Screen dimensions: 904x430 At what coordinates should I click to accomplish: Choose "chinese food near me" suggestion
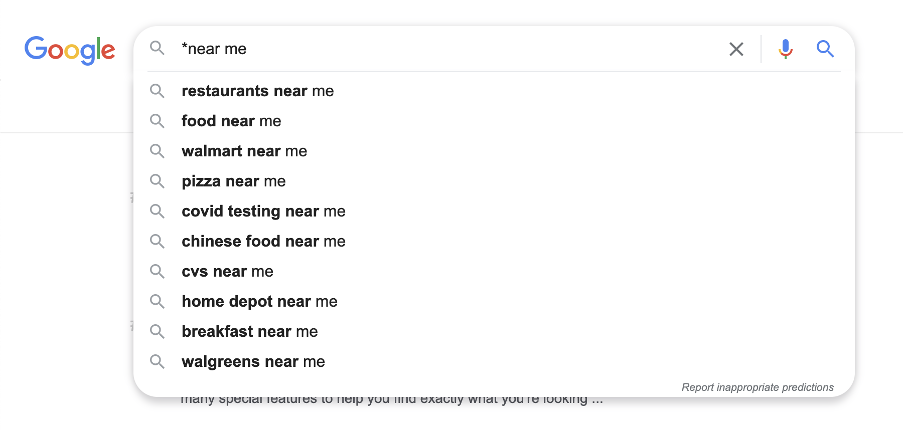click(x=494, y=241)
